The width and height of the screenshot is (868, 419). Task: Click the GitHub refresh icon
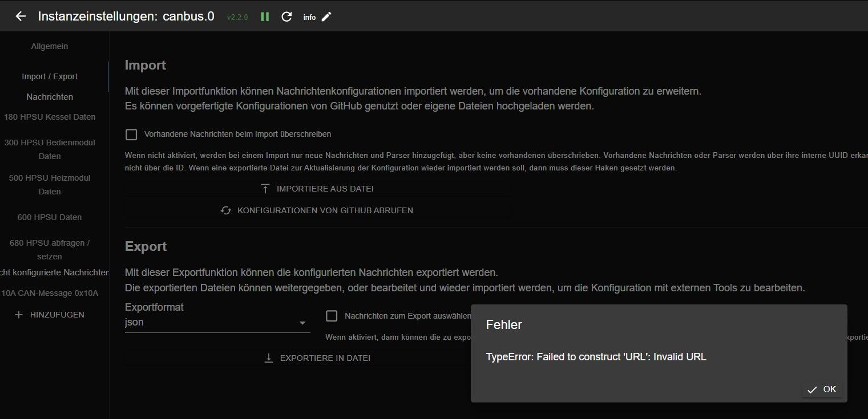[x=226, y=210]
